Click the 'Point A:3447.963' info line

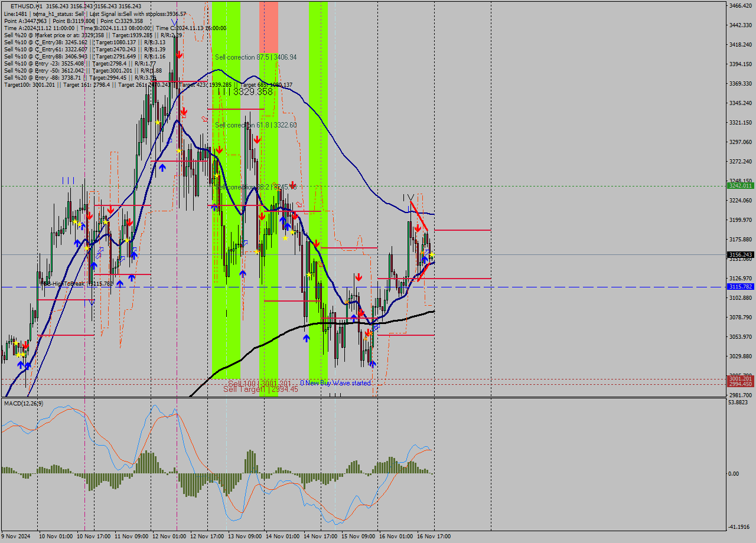tap(73, 21)
